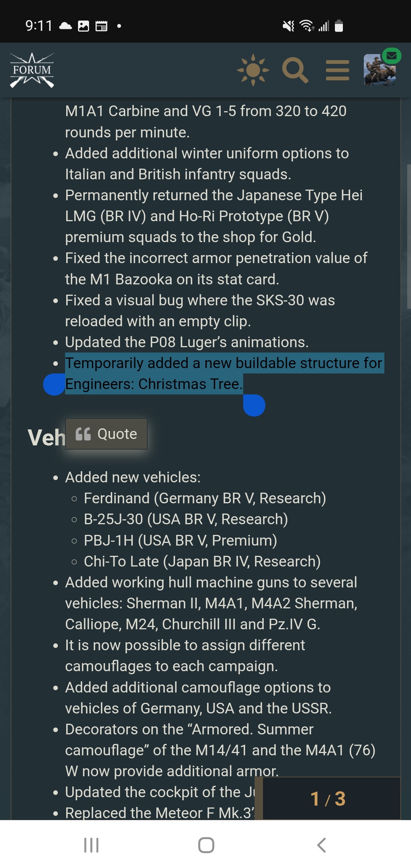Click the Quote button for selected text
Viewport: 411px width, 868px height.
click(x=107, y=434)
